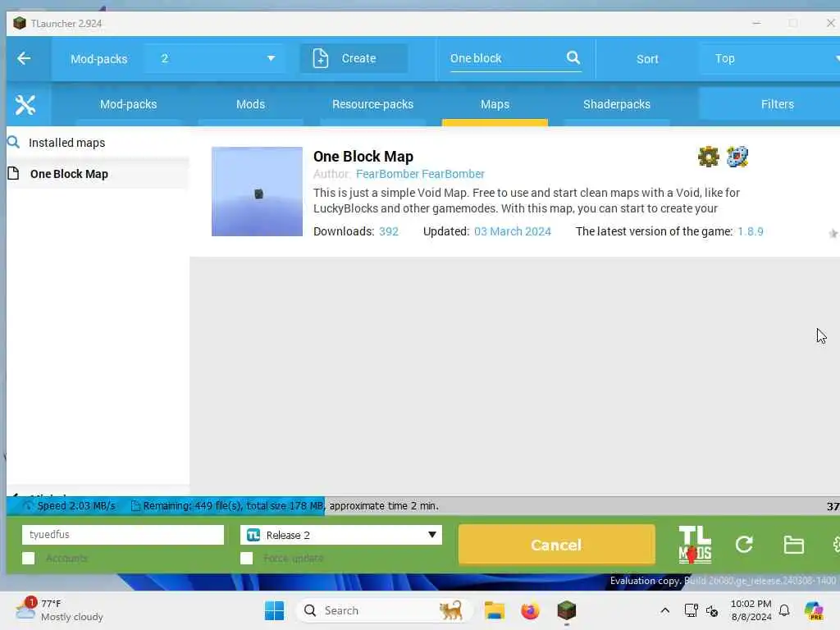Click the Create button
Screen dimensions: 840x630
pos(354,58)
